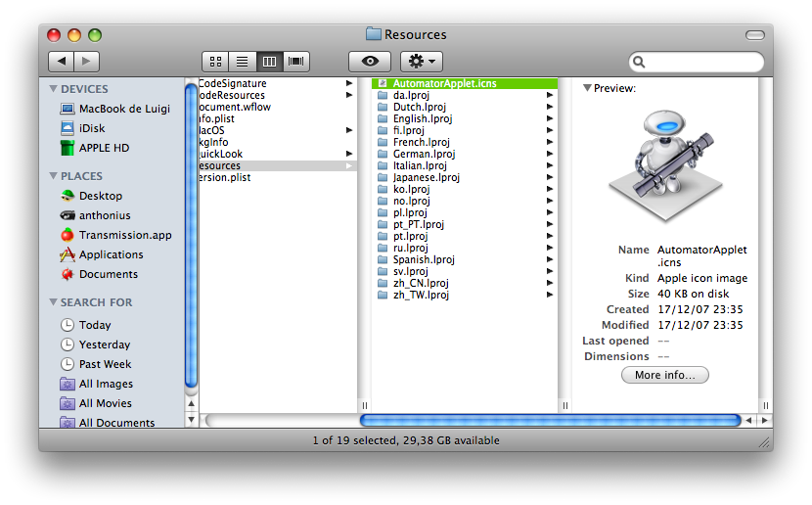Open iDisk in the sidebar
This screenshot has height=505, width=812.
(x=83, y=128)
